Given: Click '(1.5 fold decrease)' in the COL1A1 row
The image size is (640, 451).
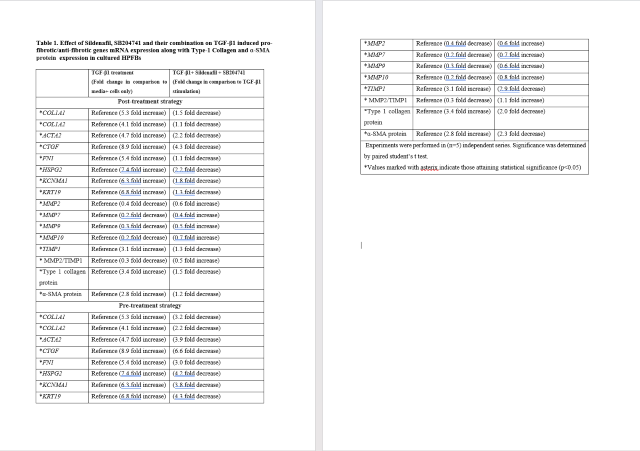Looking at the screenshot, I should pos(196,113).
